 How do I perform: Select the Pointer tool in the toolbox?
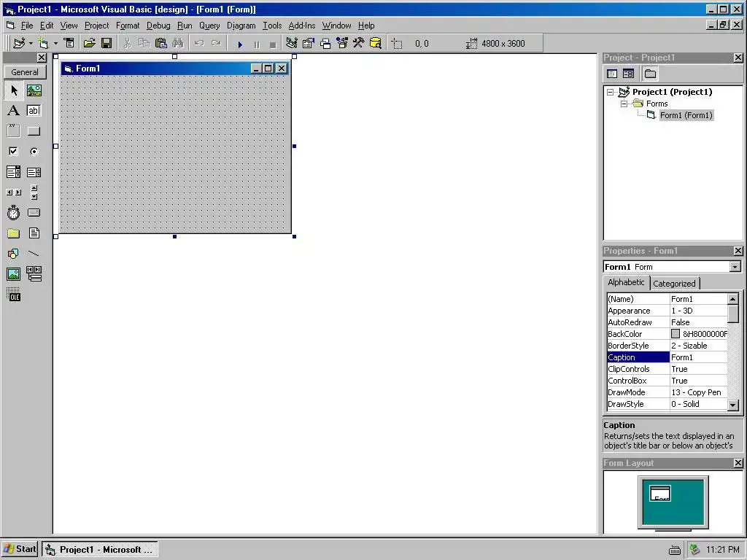pyautogui.click(x=14, y=90)
